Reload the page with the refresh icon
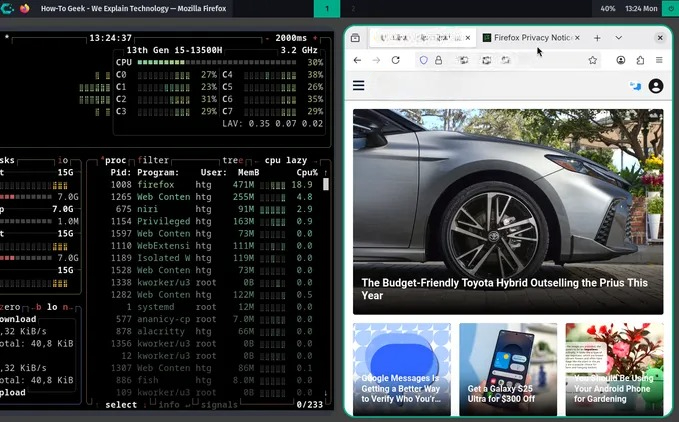Viewport: 679px width, 422px height. point(395,60)
